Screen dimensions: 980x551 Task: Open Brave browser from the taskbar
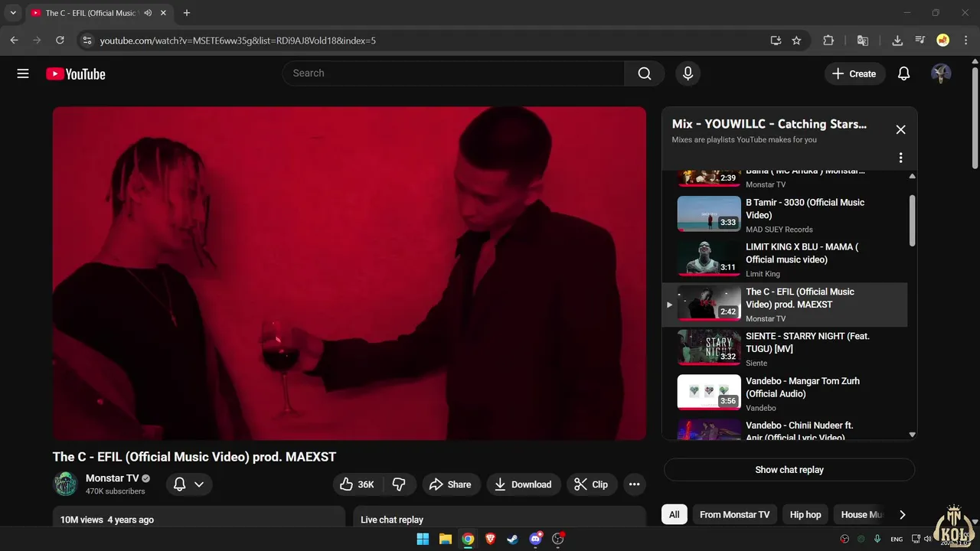click(490, 539)
